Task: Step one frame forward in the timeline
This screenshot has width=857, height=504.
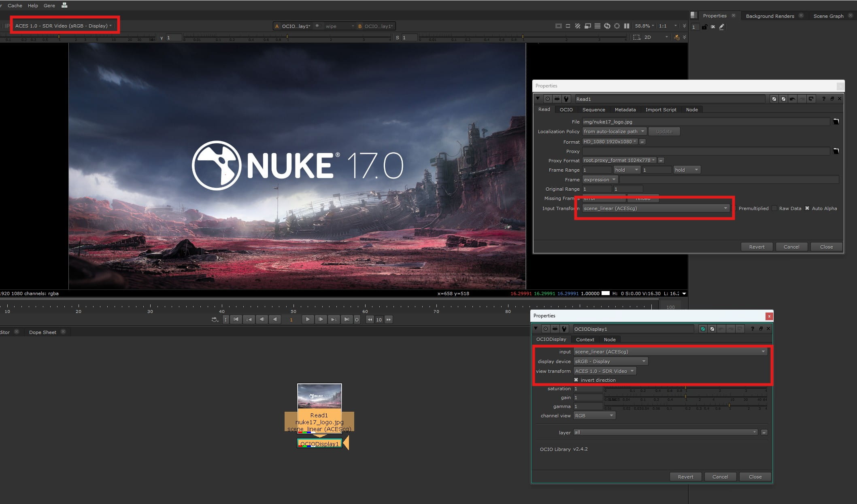Action: coord(321,319)
